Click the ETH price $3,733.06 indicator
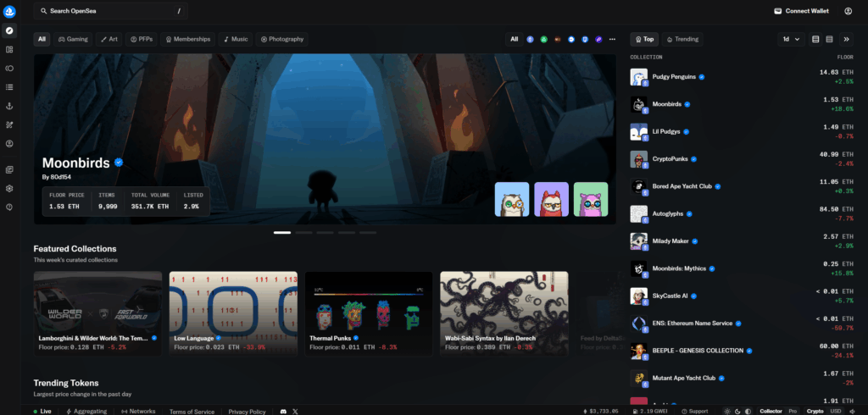 603,411
